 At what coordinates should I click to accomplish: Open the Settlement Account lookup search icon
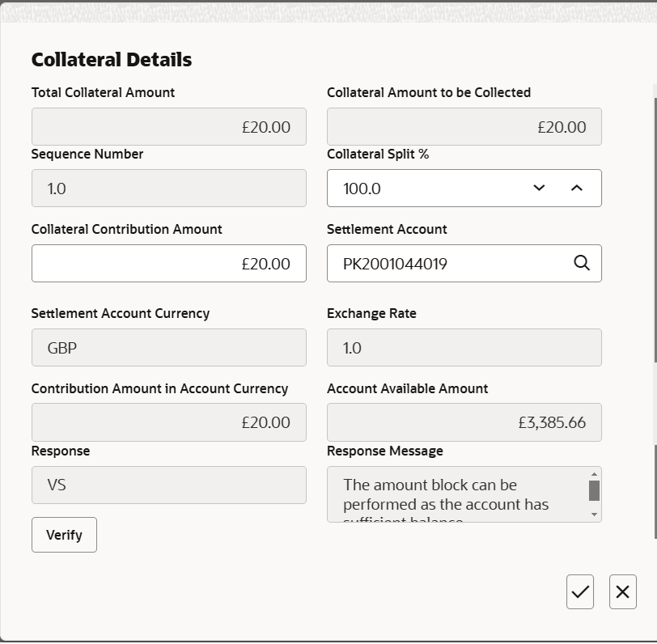point(581,263)
